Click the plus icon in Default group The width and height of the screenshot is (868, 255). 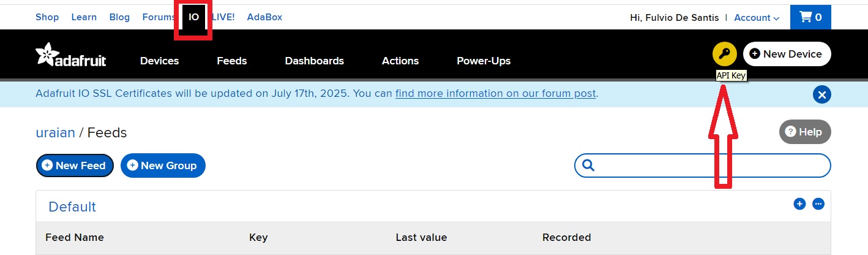799,204
